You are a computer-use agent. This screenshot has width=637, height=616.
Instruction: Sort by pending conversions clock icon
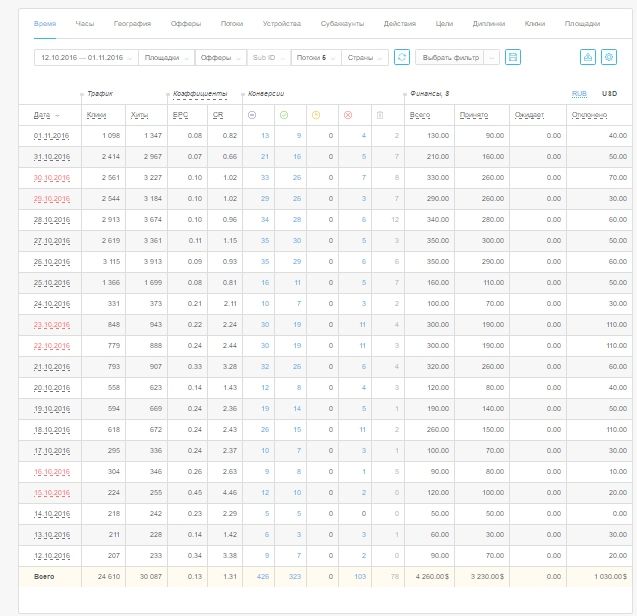coord(316,115)
